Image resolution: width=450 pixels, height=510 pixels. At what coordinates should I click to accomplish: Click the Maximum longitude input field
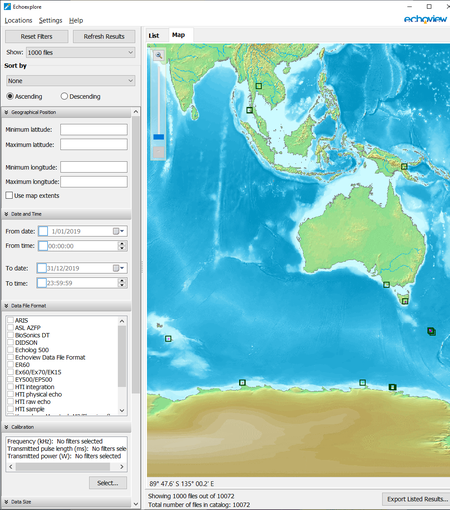(x=94, y=182)
